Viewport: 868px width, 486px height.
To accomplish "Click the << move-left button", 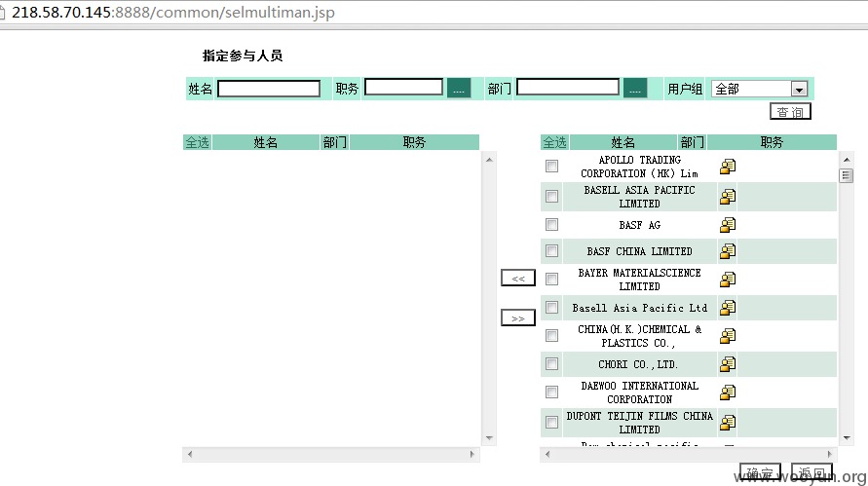I will pos(518,278).
